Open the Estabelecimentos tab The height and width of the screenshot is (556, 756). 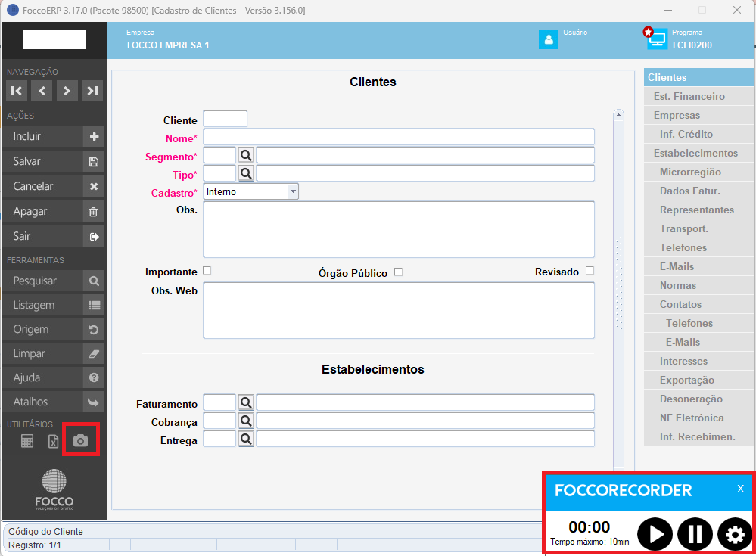pyautogui.click(x=699, y=154)
